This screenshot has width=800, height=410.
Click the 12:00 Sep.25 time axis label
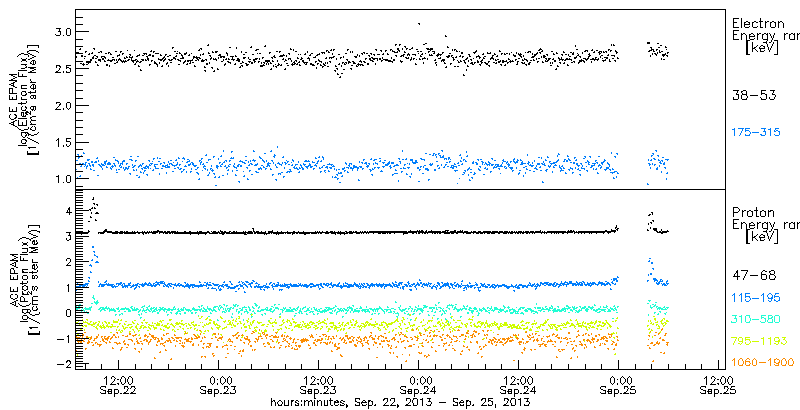click(x=718, y=386)
